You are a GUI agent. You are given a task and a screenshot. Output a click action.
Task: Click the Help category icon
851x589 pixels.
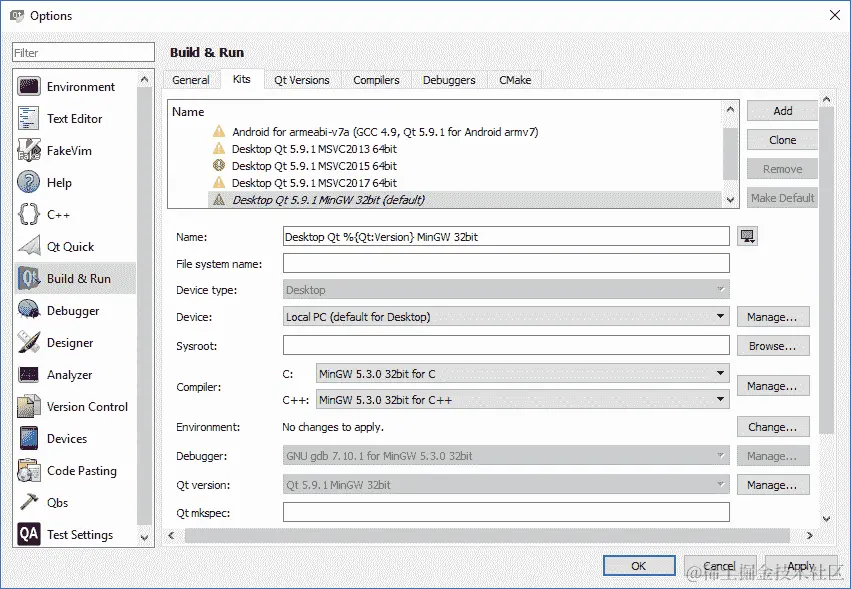click(x=28, y=182)
